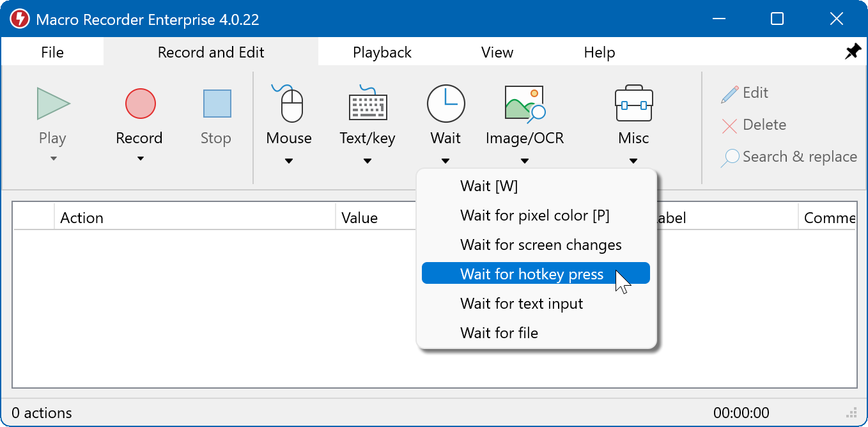Select Wait for hotkey press menu item
This screenshot has width=868, height=427.
click(x=532, y=274)
